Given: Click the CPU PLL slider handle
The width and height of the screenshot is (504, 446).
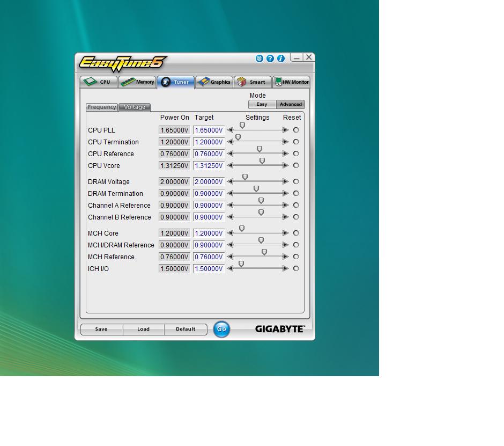Looking at the screenshot, I should (x=242, y=126).
